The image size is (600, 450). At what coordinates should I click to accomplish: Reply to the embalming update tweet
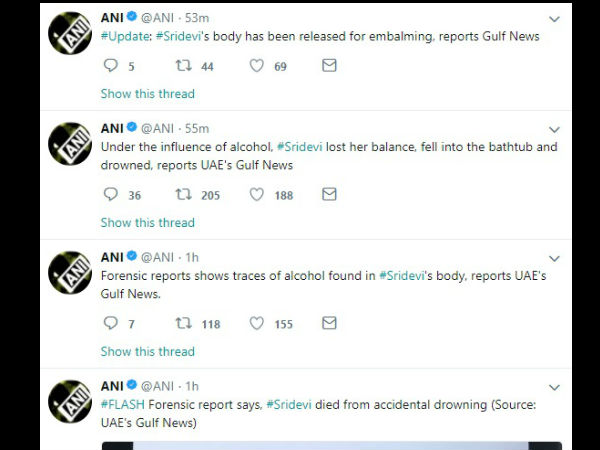click(111, 66)
